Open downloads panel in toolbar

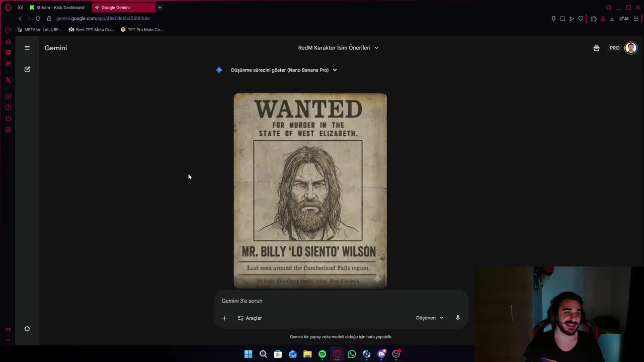[612, 19]
